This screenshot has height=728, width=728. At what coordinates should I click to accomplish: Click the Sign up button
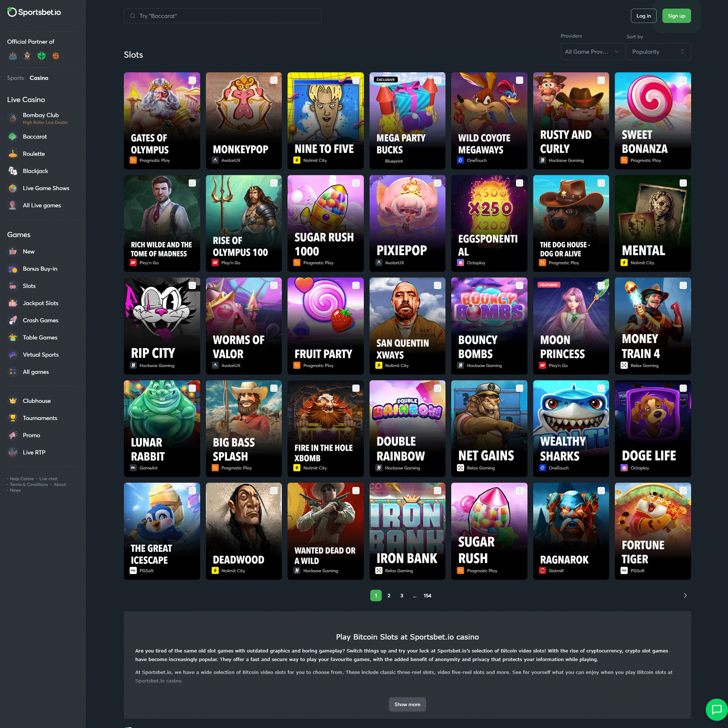[676, 16]
